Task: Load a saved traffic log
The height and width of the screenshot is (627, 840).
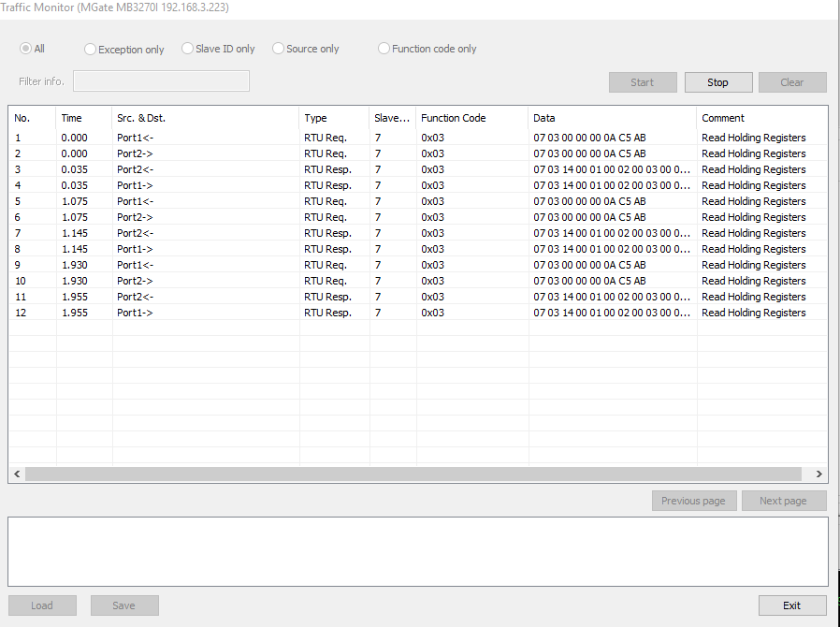Action: coord(42,605)
